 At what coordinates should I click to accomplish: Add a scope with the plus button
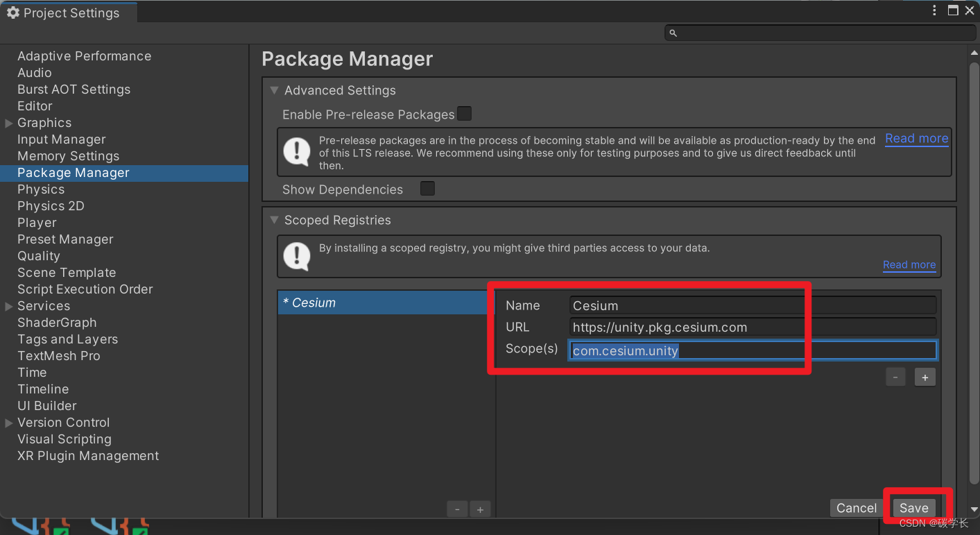pos(925,377)
